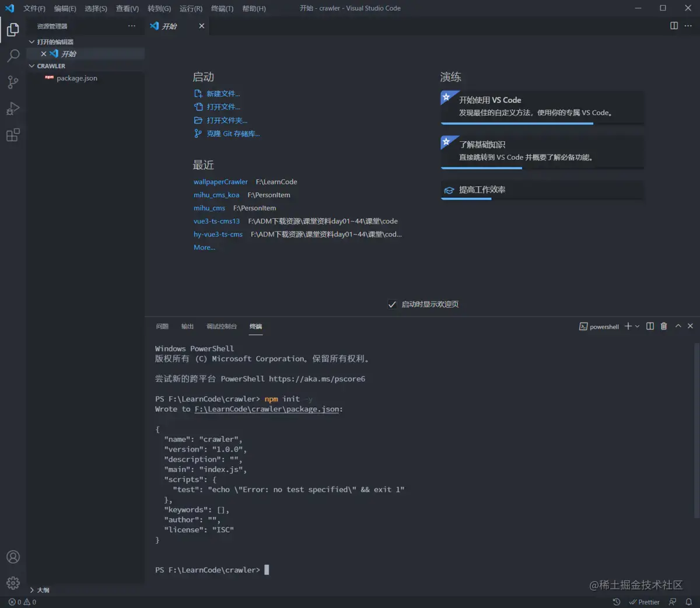Open the errors and warnings status item
700x608 pixels.
coord(22,602)
